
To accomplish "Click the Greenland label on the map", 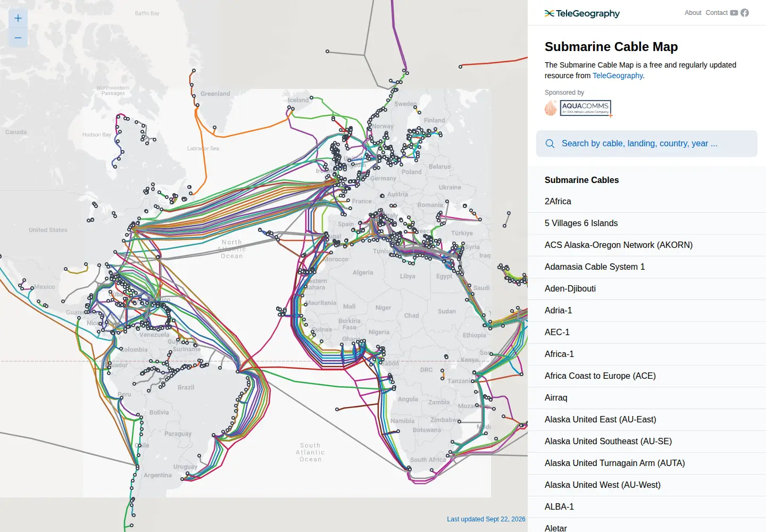I will coord(215,94).
